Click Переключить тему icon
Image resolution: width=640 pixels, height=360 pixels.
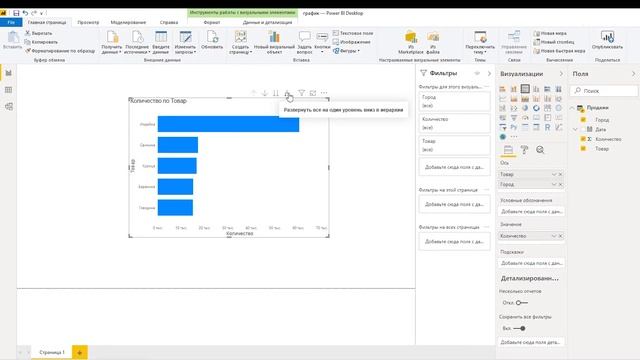pos(480,37)
